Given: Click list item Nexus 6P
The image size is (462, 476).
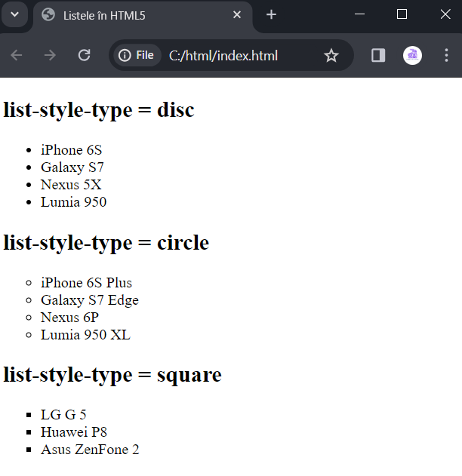Looking at the screenshot, I should coord(70,318).
